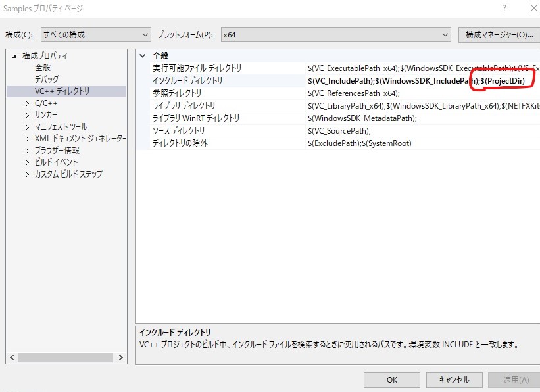Expand the ブラウザー情報 tree node
Viewport: 540px width, 392px height.
point(27,151)
